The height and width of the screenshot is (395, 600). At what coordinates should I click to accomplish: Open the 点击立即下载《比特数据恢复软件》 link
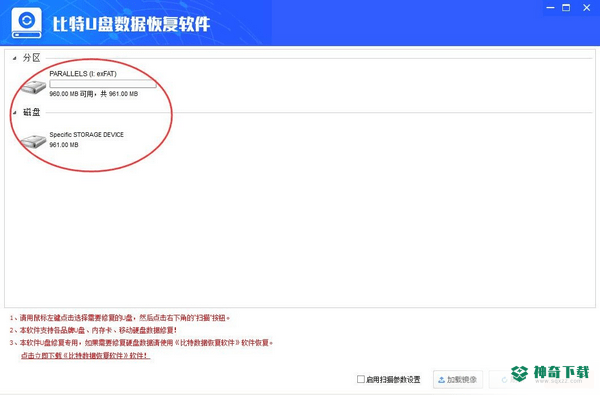click(x=85, y=356)
